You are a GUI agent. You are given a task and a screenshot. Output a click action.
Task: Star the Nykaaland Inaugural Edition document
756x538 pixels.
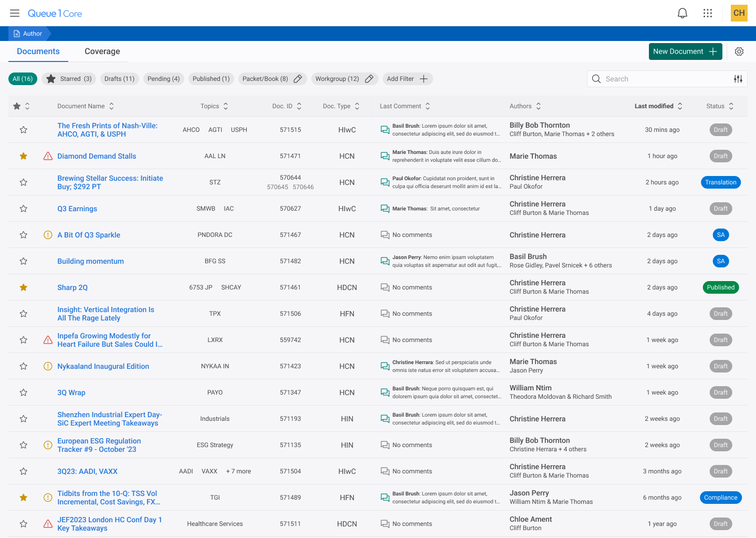click(24, 366)
